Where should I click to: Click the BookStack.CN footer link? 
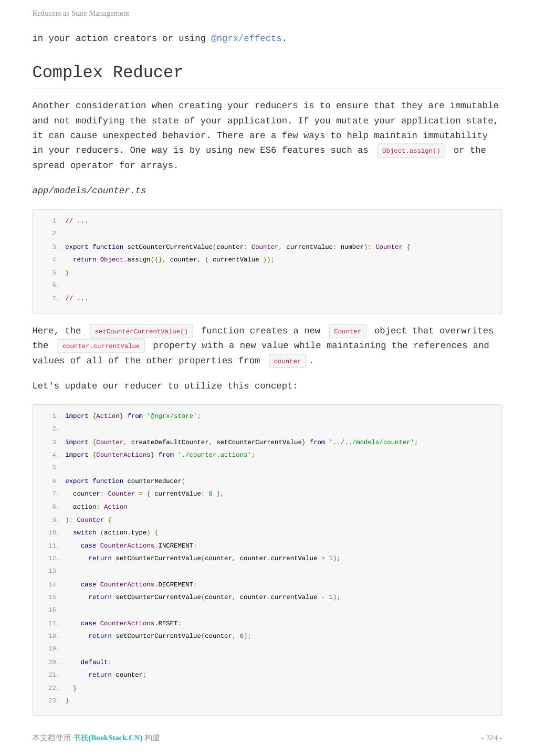coord(108,738)
